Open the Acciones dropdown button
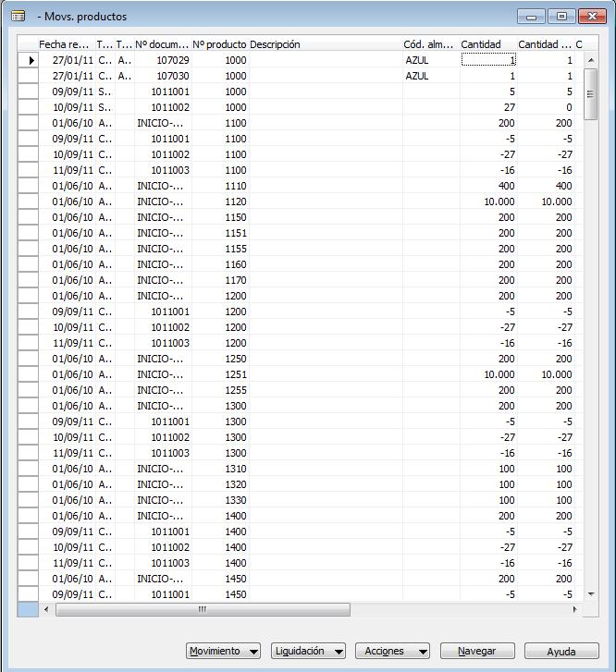 pos(392,651)
